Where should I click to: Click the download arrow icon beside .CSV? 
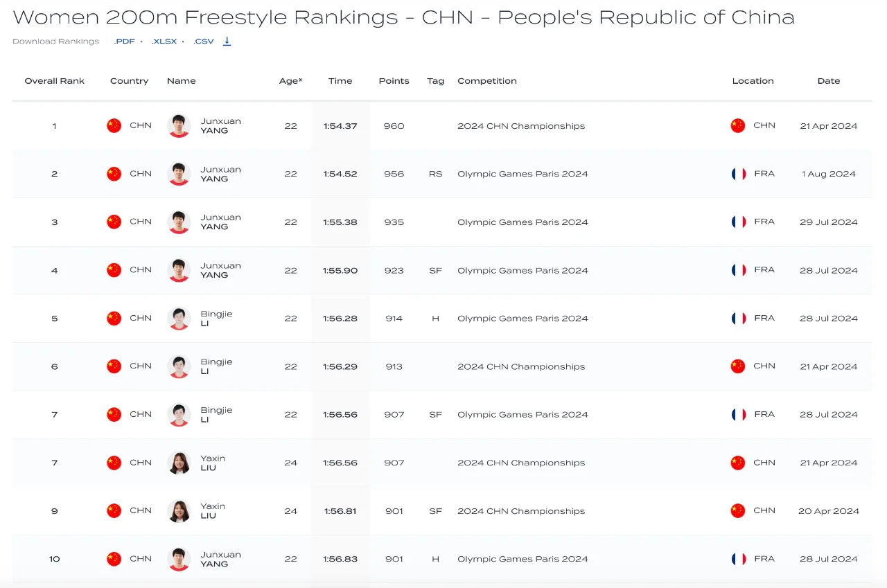point(227,42)
